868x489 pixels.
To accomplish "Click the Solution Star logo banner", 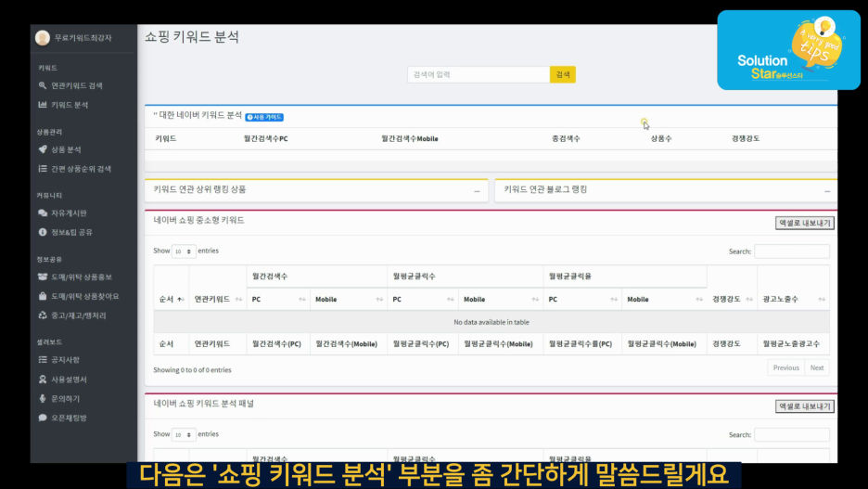I will [788, 50].
